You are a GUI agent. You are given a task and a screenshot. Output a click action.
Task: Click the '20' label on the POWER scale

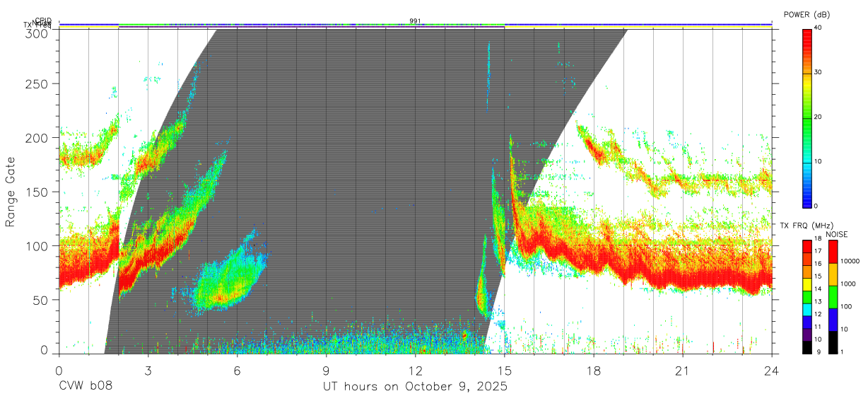coord(819,117)
